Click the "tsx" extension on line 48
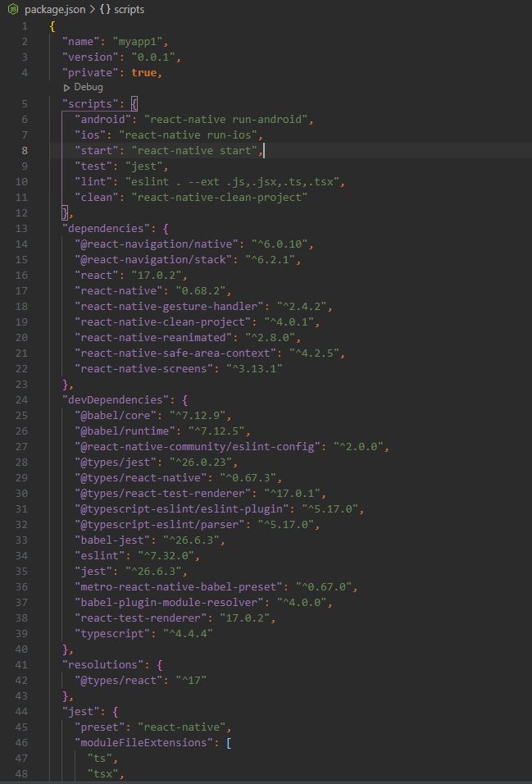This screenshot has height=784, width=532. pos(103,773)
